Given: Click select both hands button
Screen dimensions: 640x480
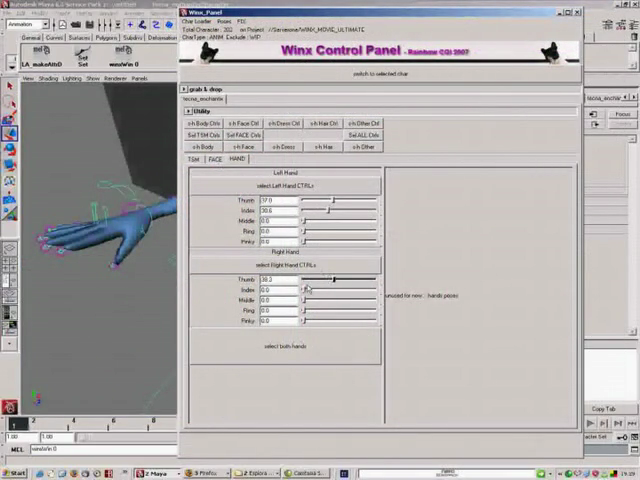Looking at the screenshot, I should tap(285, 346).
